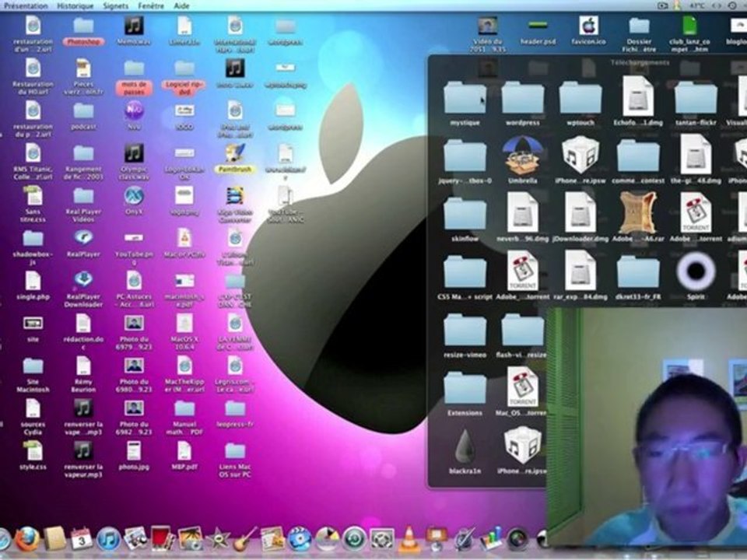
Task: Launch VLC cone icon in Dock
Action: point(409,539)
